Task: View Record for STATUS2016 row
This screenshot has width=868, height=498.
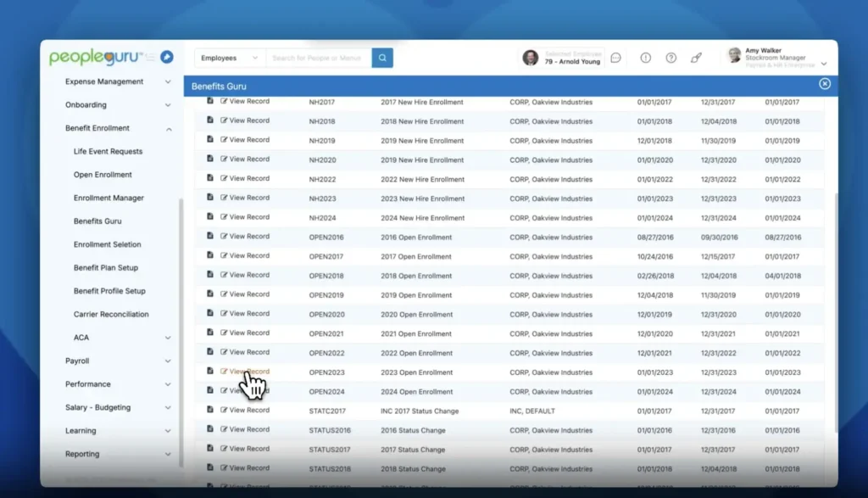Action: pyautogui.click(x=245, y=429)
